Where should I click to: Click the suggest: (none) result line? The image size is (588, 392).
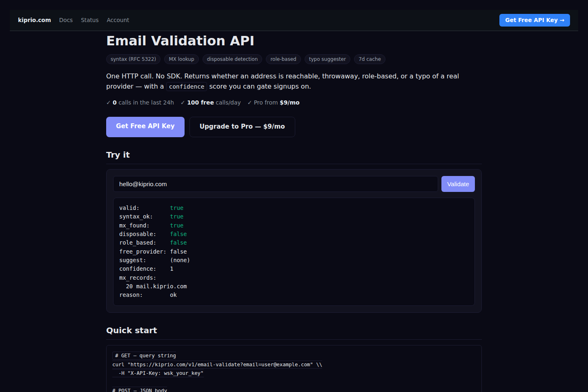[154, 260]
